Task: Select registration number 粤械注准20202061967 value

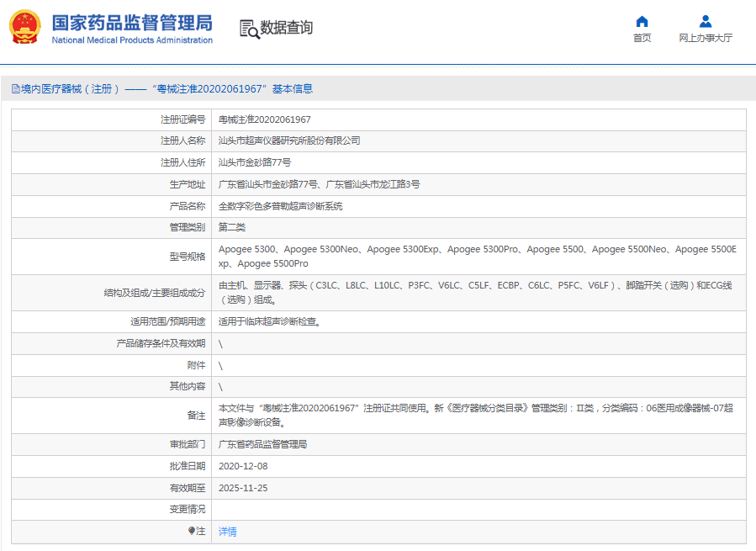Action: tap(265, 119)
